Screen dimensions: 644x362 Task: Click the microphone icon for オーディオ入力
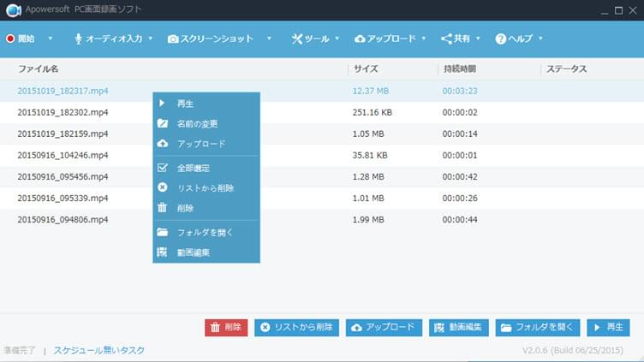(x=78, y=39)
